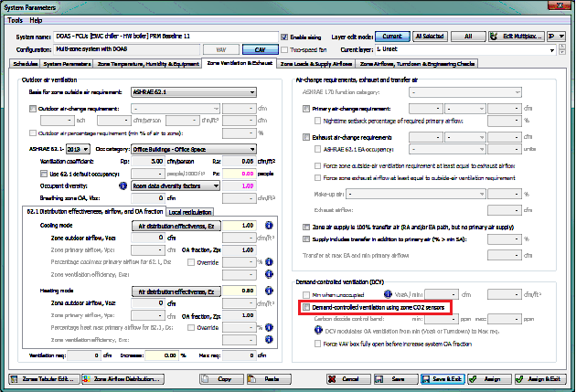The width and height of the screenshot is (576, 392).
Task: Click Save & Exit disk icon button
Action: pyautogui.click(x=449, y=377)
